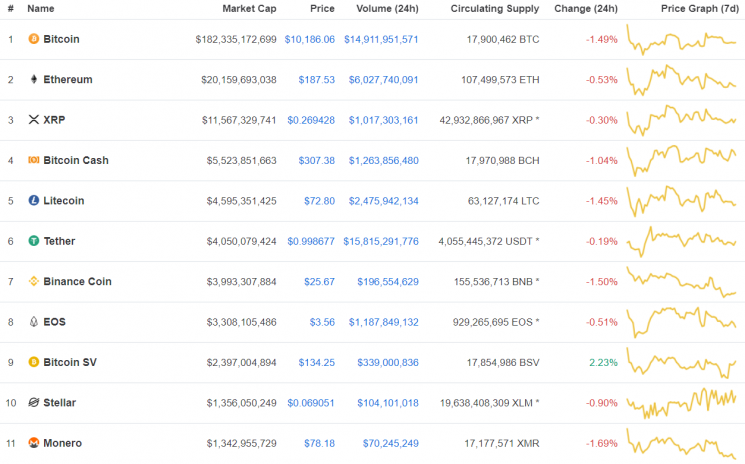This screenshot has width=745, height=464.
Task: Open Bitcoin 7-day price graph
Action: point(681,39)
